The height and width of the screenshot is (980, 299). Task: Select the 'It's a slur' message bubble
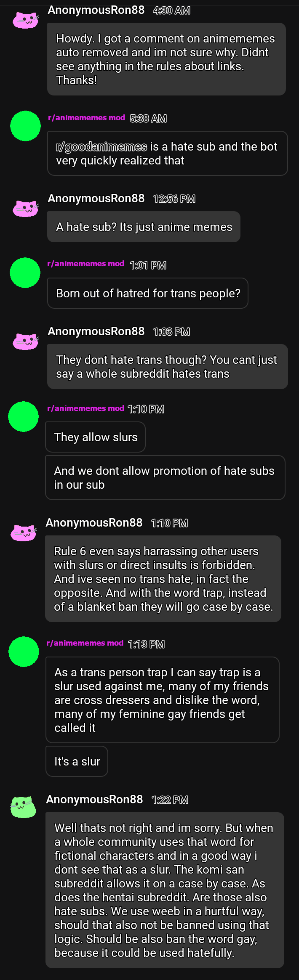pyautogui.click(x=77, y=761)
